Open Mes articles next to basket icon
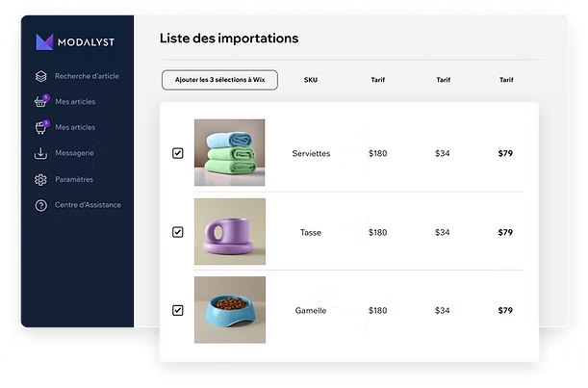588x388 pixels. click(x=75, y=102)
